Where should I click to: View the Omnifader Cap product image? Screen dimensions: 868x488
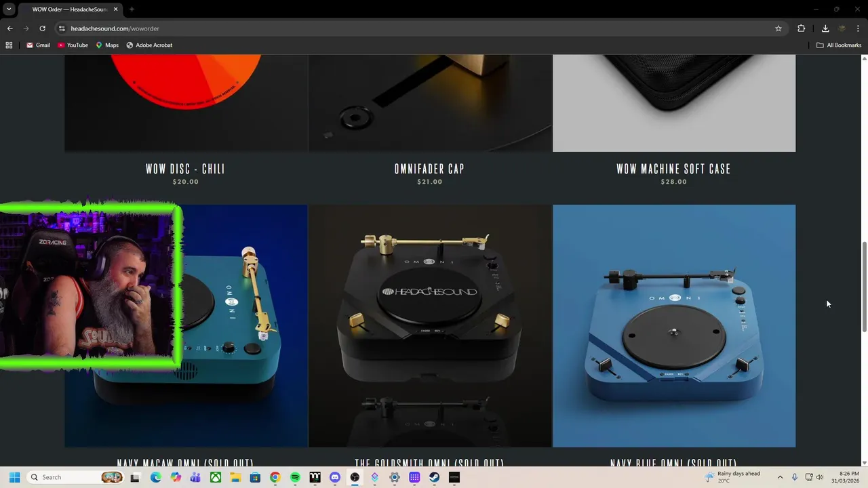[430, 103]
